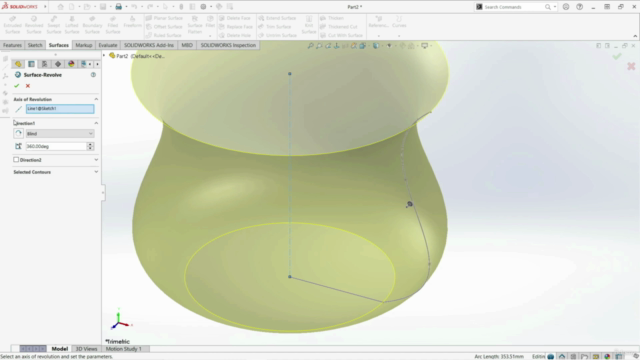Click the New document icon
The height and width of the screenshot is (360, 640).
(72, 7)
